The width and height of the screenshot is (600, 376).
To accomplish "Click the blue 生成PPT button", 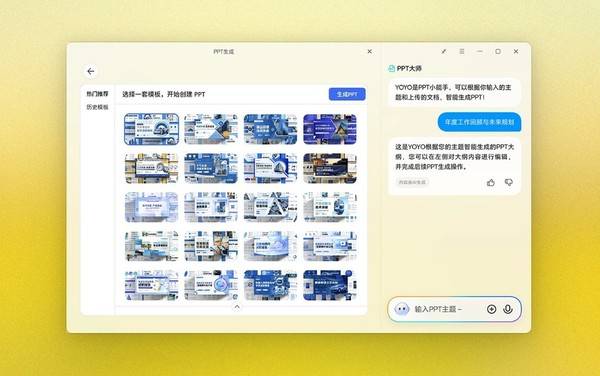I will (347, 94).
